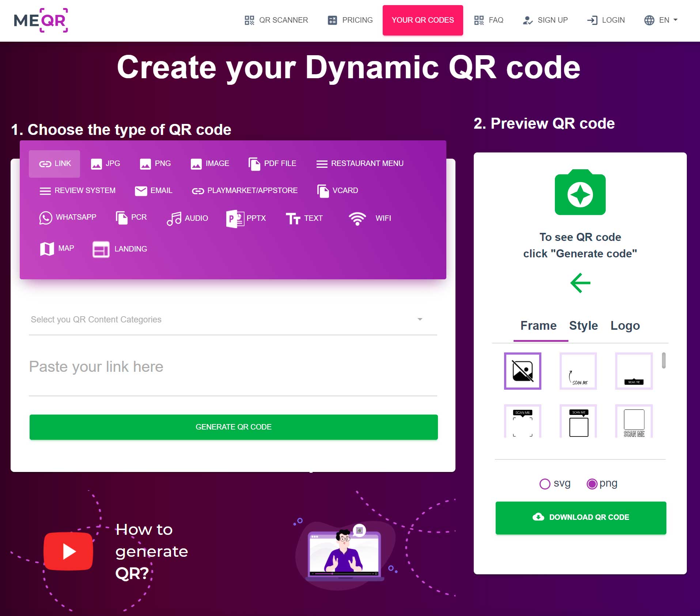
Task: Expand the QR Content Categories dropdown
Action: tap(233, 320)
